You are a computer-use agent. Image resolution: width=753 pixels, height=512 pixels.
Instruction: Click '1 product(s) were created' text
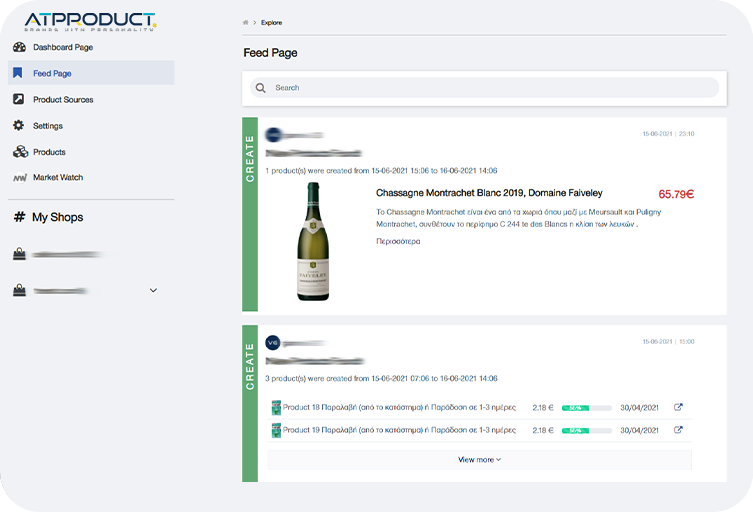click(x=381, y=171)
